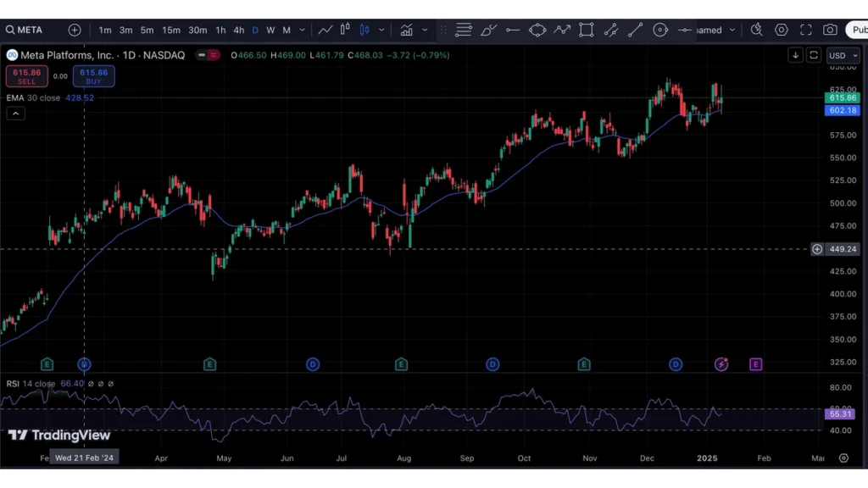Select the polyline arrow path tool
The width and height of the screenshot is (868, 488).
[x=562, y=30]
